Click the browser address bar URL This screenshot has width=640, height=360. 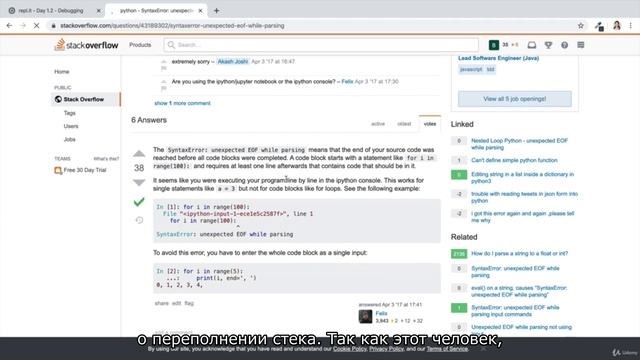[172, 26]
